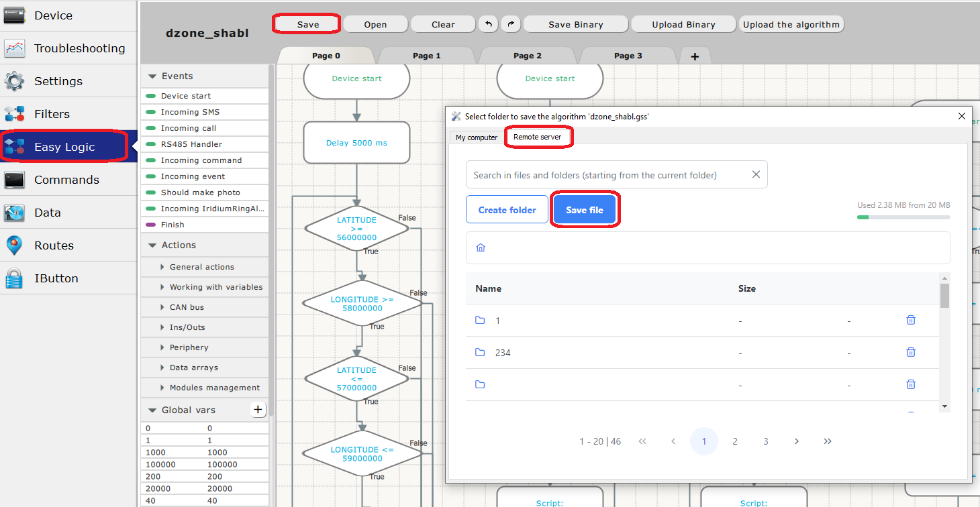The height and width of the screenshot is (507, 980).
Task: Go to last page of folder list
Action: coord(827,441)
